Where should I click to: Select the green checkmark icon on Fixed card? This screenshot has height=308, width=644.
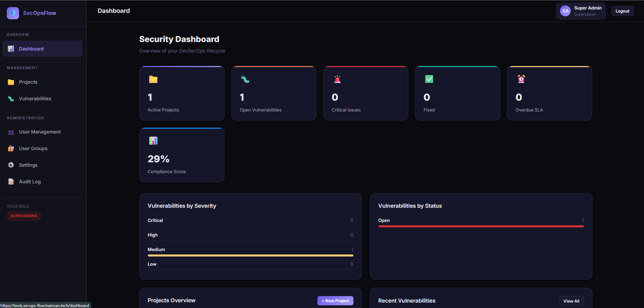(x=429, y=79)
